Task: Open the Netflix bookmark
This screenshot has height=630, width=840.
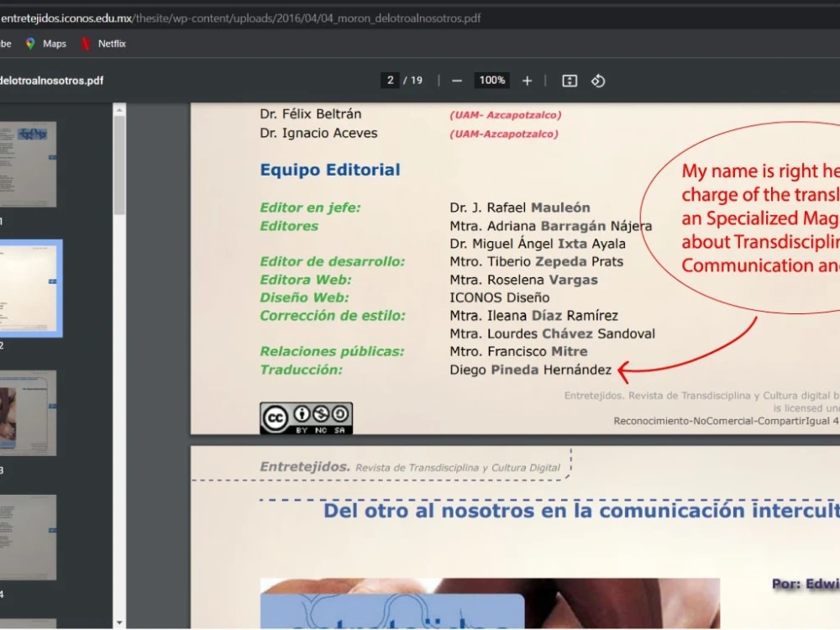Action: [x=103, y=44]
